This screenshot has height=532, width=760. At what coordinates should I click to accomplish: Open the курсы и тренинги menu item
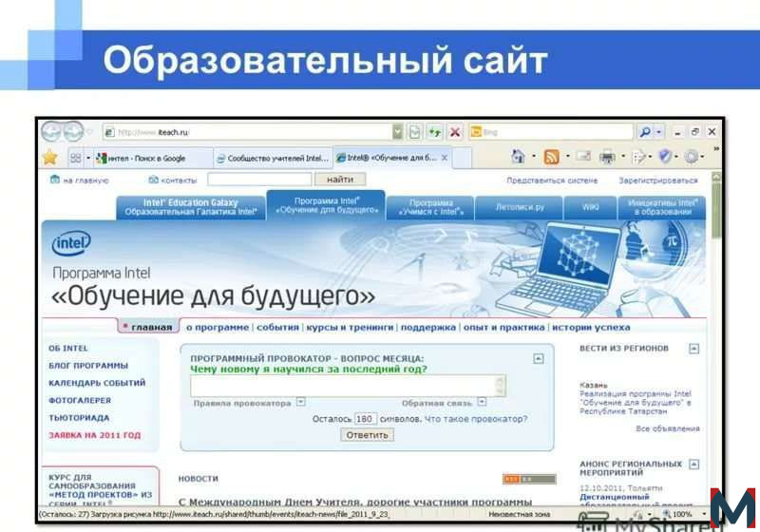pyautogui.click(x=350, y=328)
